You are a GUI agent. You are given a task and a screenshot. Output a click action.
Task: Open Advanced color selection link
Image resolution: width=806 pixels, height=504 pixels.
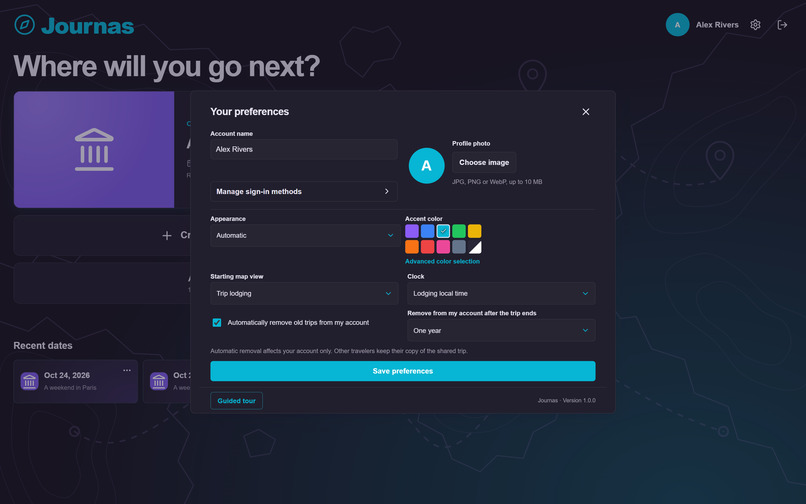[442, 261]
